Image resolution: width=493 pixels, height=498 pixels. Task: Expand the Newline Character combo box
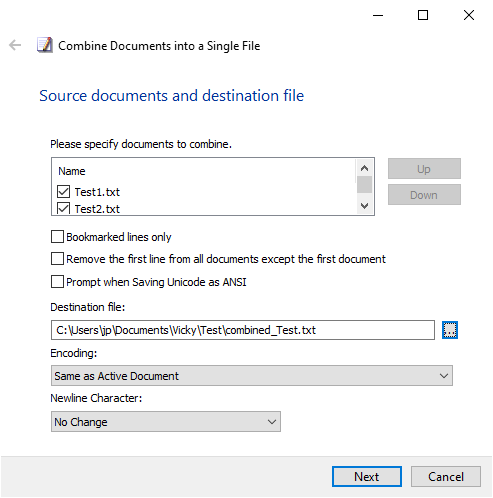pos(166,422)
